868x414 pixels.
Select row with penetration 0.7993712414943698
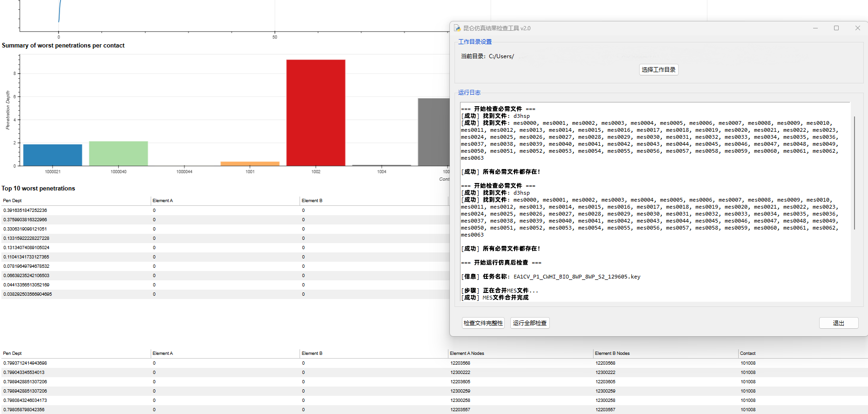click(25, 363)
